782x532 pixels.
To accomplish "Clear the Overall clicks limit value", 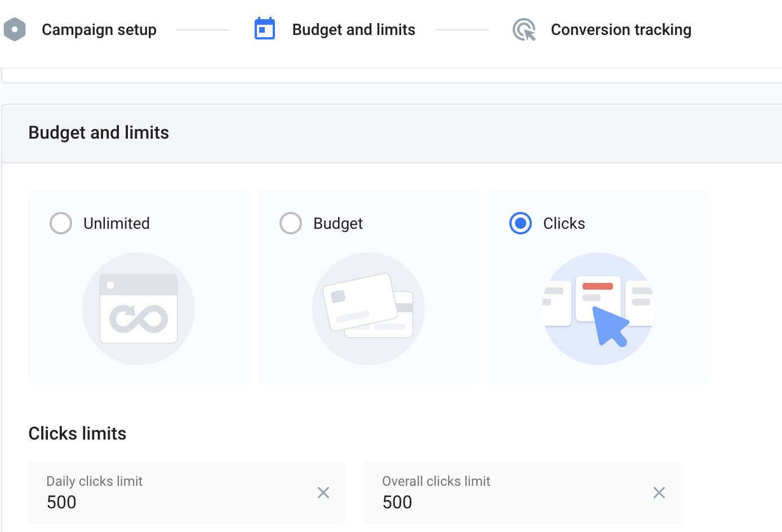I will click(659, 493).
